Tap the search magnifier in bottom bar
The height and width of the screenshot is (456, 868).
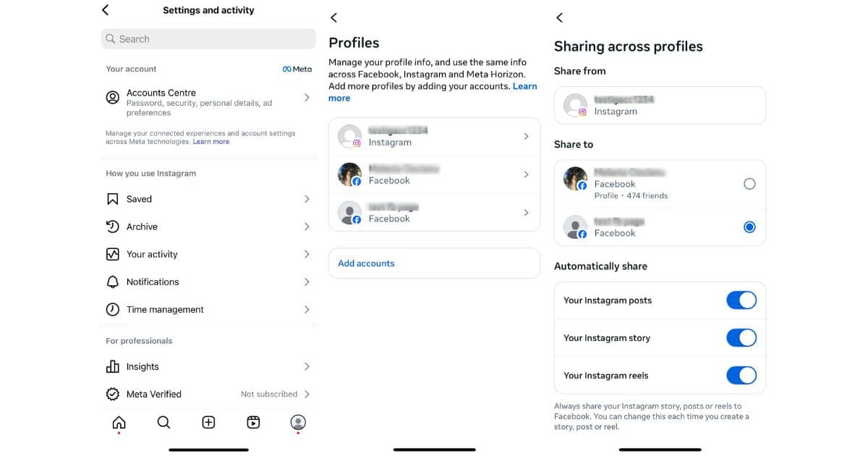164,423
